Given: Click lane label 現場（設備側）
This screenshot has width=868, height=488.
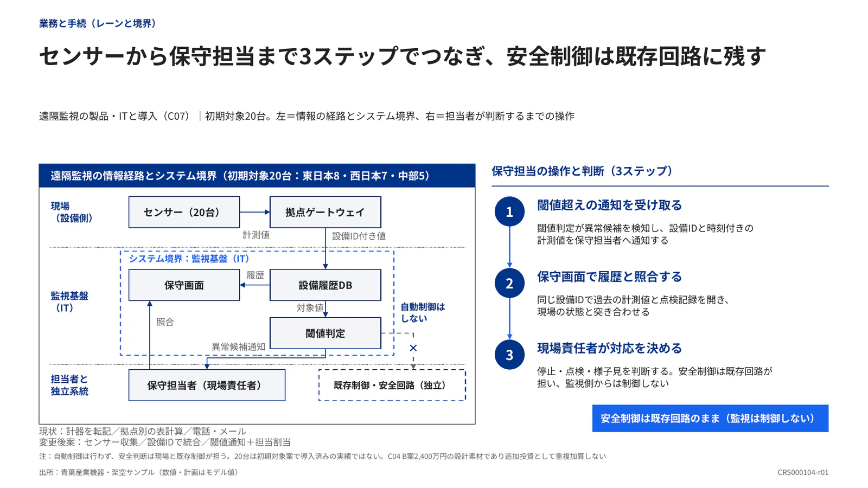Looking at the screenshot, I should pos(73,212).
